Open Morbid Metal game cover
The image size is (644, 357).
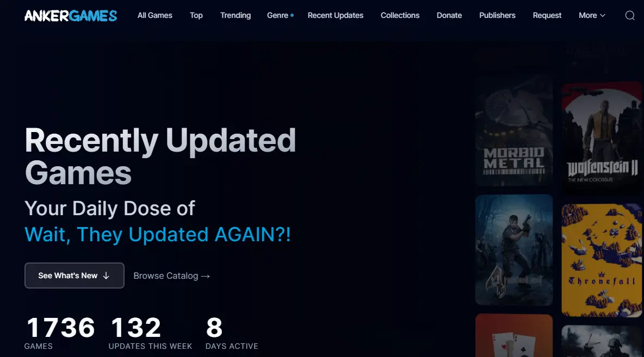(514, 130)
